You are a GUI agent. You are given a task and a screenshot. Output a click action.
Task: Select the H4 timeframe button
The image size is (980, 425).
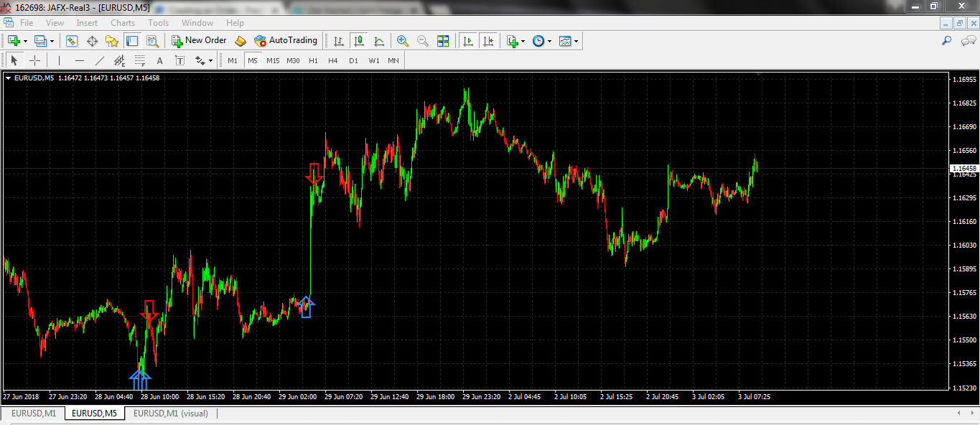333,61
